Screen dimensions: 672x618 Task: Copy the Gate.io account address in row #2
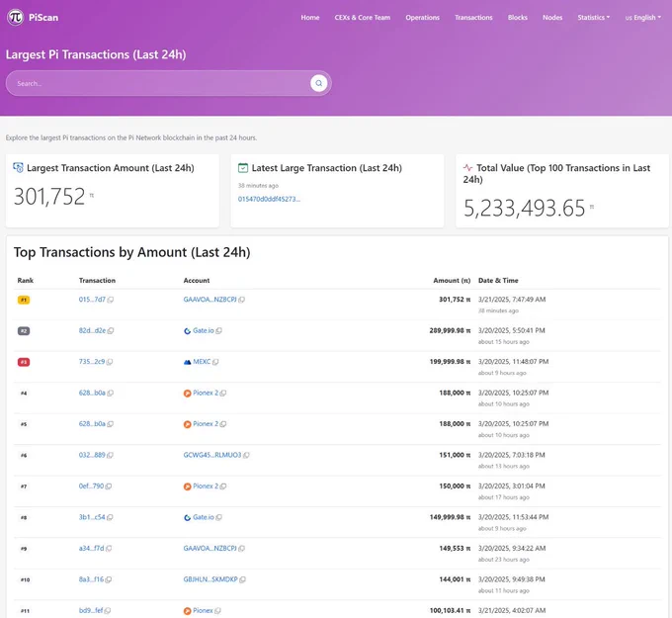tap(219, 330)
